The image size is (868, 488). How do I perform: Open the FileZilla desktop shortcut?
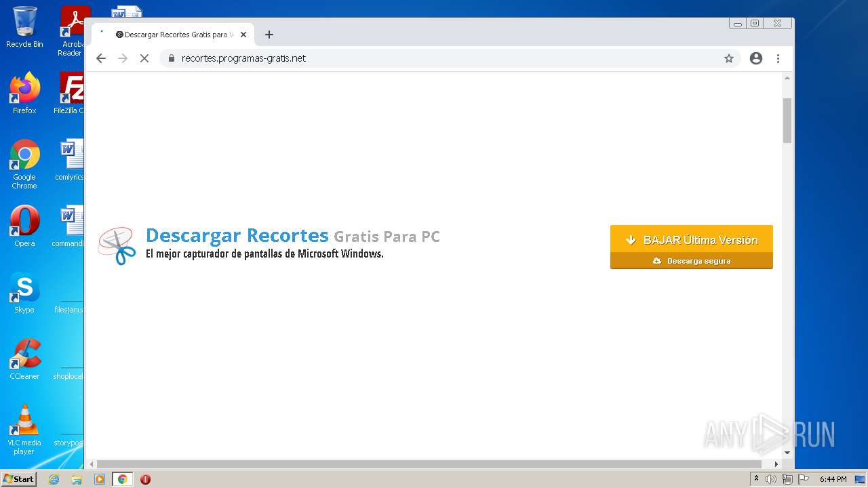click(x=71, y=94)
